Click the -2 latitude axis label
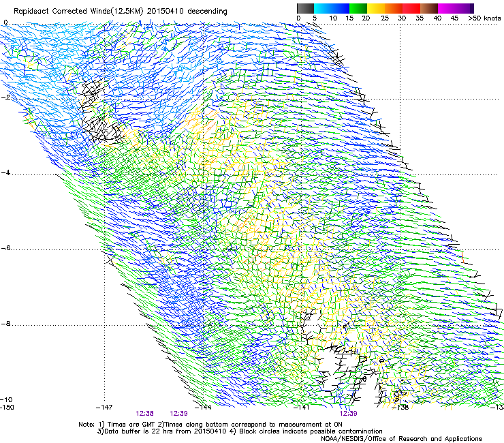Viewport: 504px width, 443px height. pyautogui.click(x=5, y=97)
